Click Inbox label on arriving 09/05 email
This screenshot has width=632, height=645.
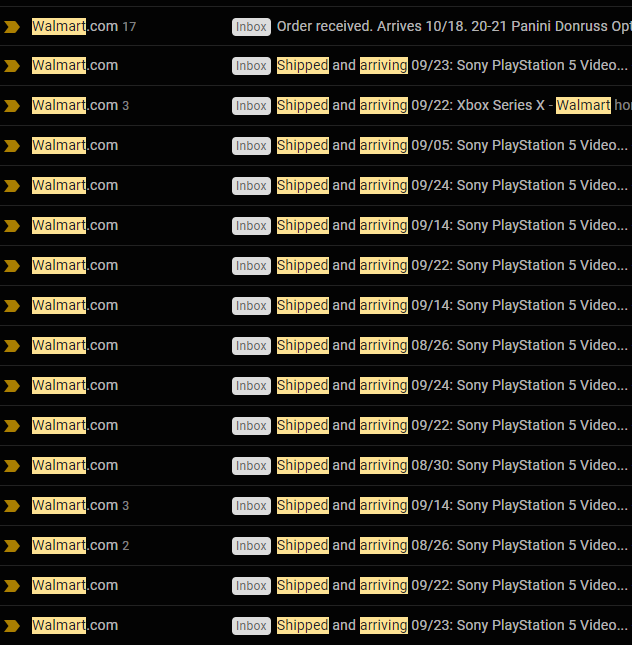tap(251, 146)
